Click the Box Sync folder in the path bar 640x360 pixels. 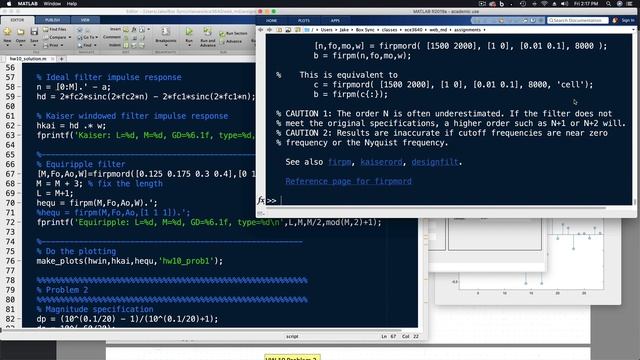[x=365, y=30]
